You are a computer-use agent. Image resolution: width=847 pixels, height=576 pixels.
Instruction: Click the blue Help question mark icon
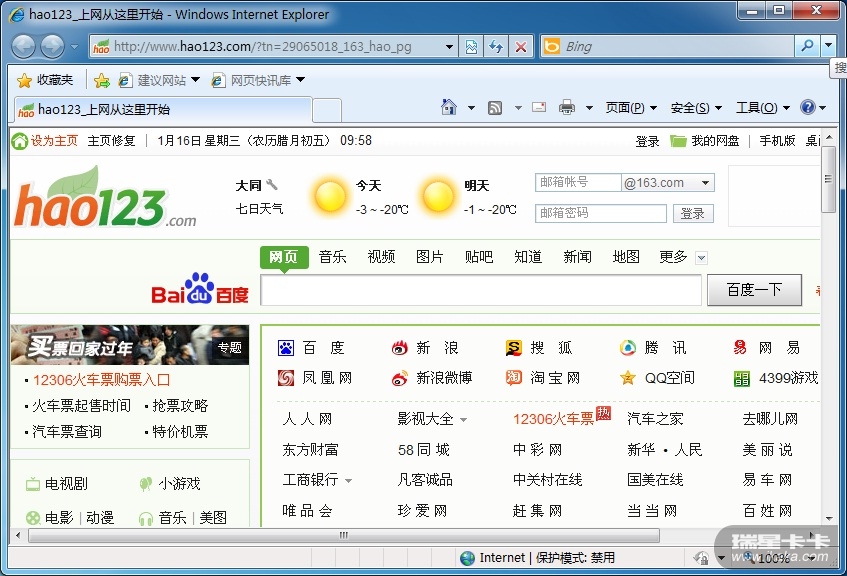(808, 108)
